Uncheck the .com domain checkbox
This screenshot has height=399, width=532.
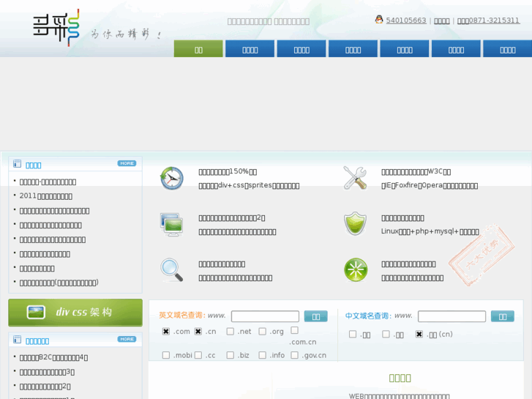click(x=165, y=332)
